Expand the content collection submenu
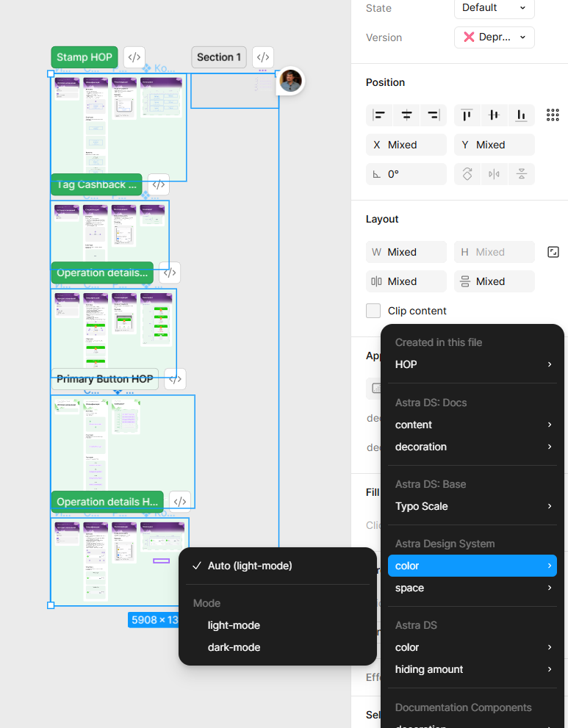The image size is (568, 728). coord(472,425)
